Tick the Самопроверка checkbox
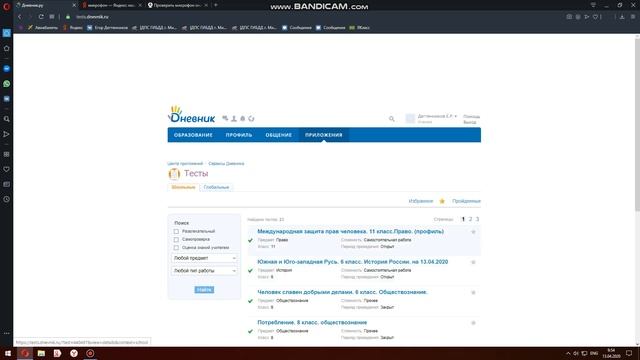 click(176, 240)
